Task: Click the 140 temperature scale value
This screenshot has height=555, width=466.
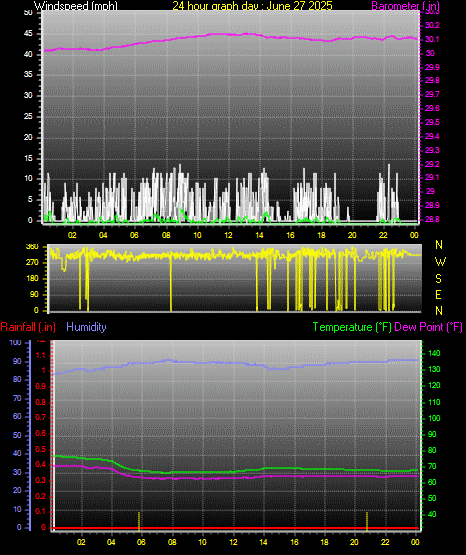Action: pyautogui.click(x=434, y=353)
